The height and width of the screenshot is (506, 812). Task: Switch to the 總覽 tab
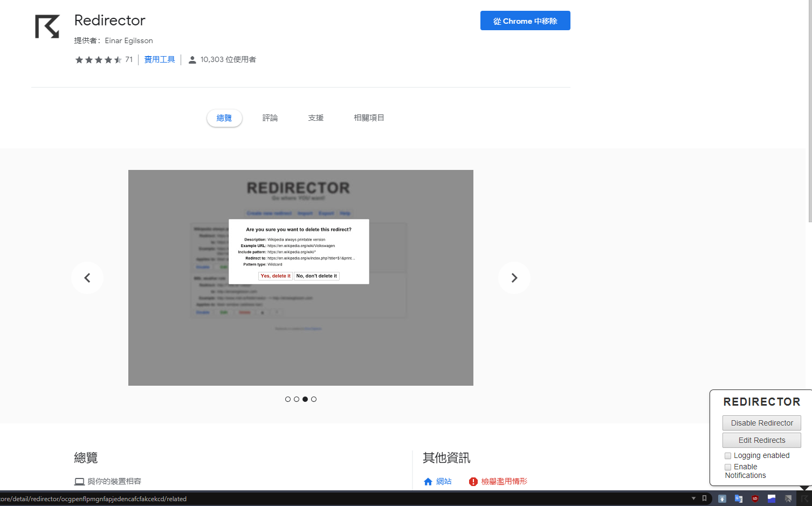coord(224,118)
